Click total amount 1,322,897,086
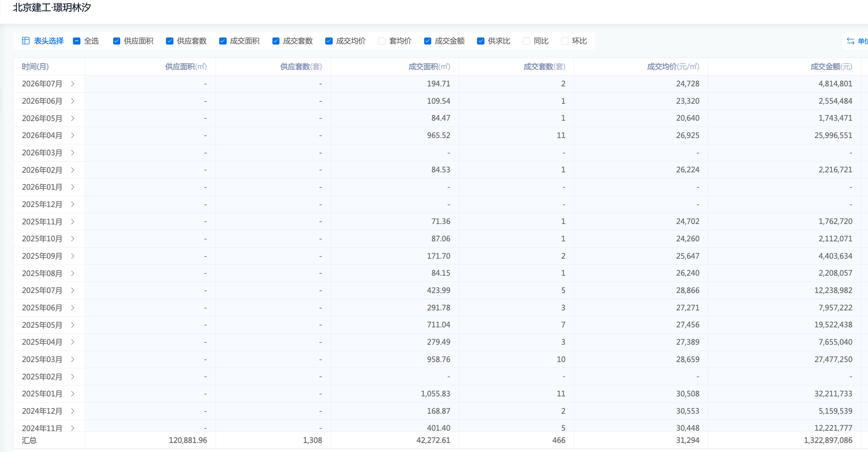The image size is (868, 452). (x=828, y=440)
